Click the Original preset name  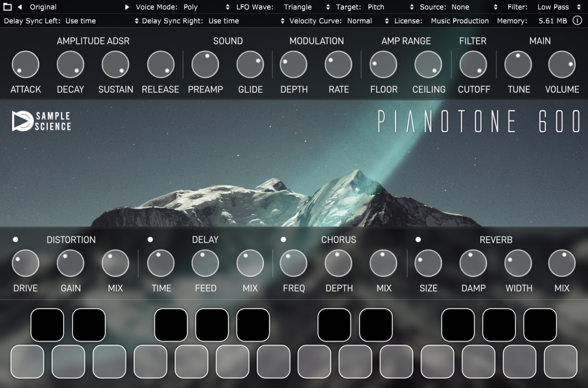(43, 7)
